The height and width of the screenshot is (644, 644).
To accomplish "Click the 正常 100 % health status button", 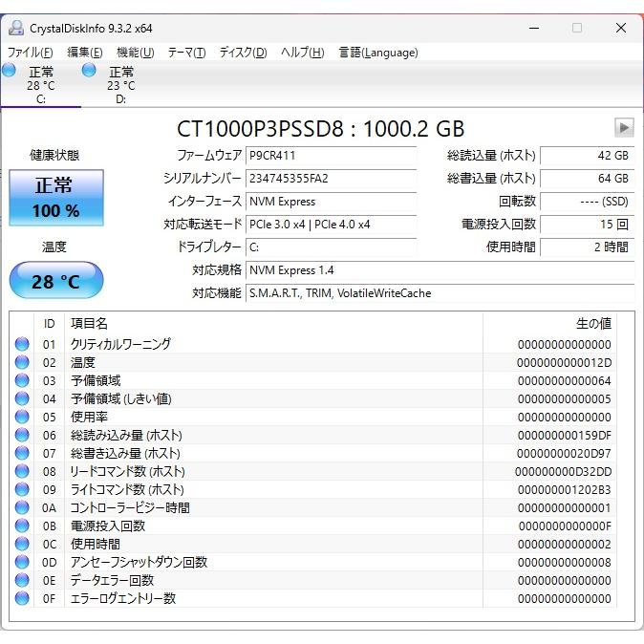I will pyautogui.click(x=56, y=198).
